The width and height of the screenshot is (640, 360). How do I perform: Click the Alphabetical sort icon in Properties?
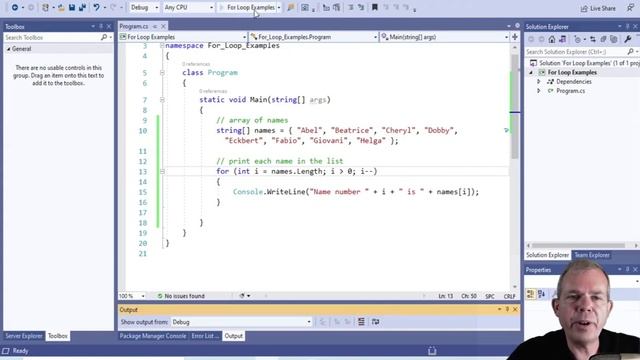tap(542, 293)
